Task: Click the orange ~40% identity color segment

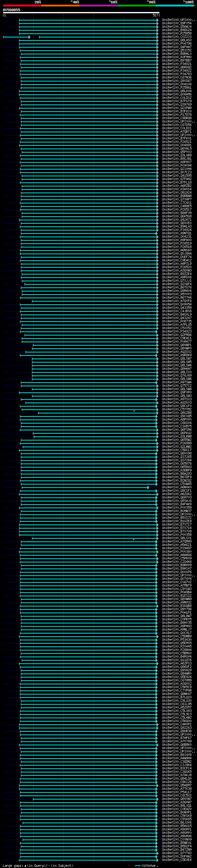Action: point(60,6)
